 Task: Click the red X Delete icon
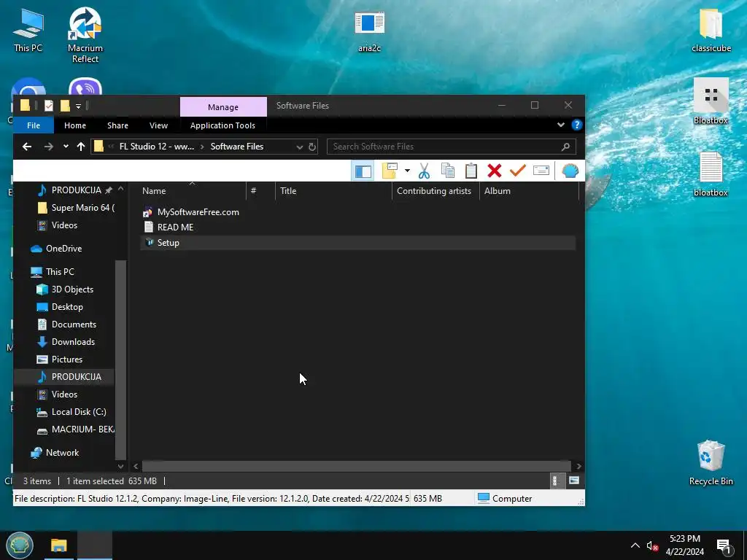(495, 171)
